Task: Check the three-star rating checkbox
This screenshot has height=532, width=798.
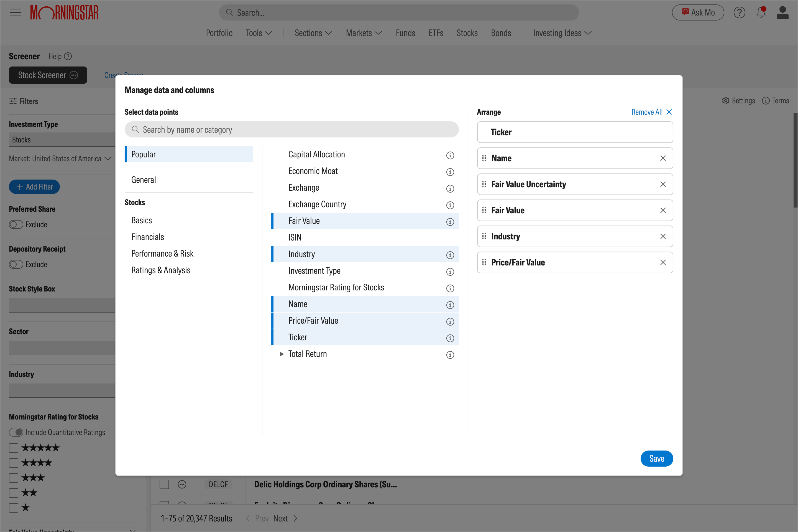Action: (14, 478)
